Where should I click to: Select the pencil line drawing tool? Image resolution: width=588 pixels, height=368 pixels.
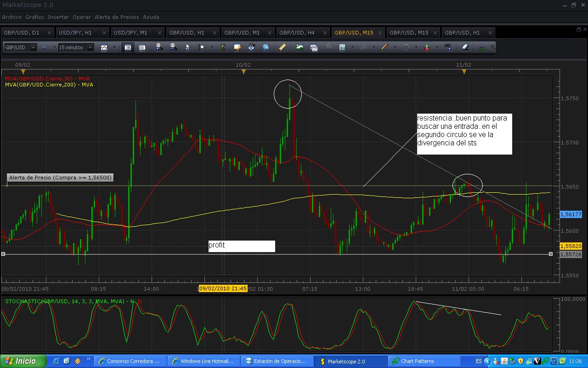(x=384, y=47)
